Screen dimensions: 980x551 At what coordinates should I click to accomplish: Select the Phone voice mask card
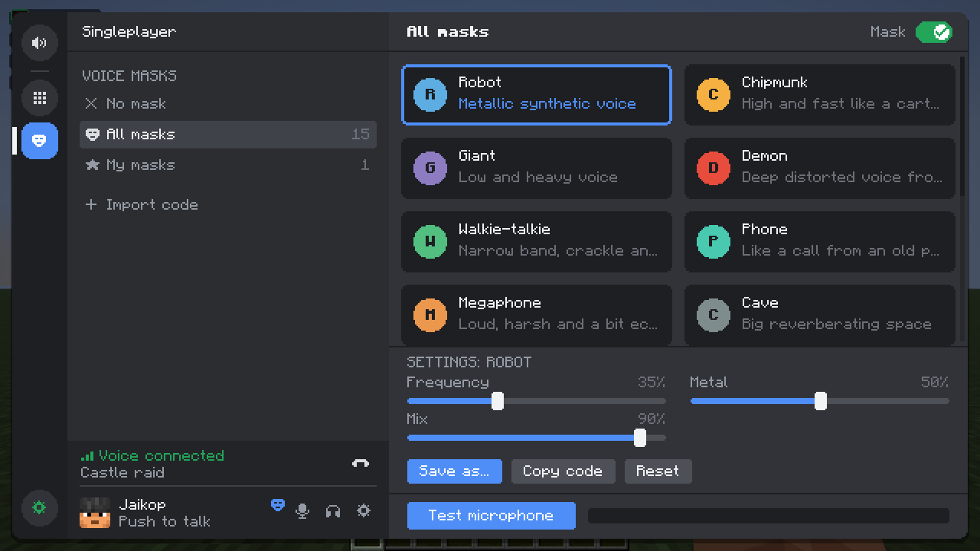point(820,242)
